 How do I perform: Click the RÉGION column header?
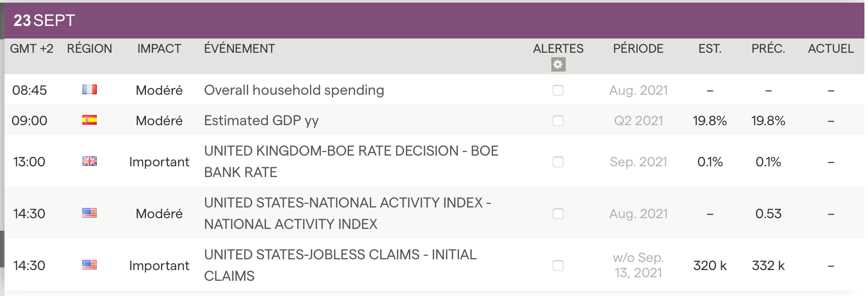90,49
